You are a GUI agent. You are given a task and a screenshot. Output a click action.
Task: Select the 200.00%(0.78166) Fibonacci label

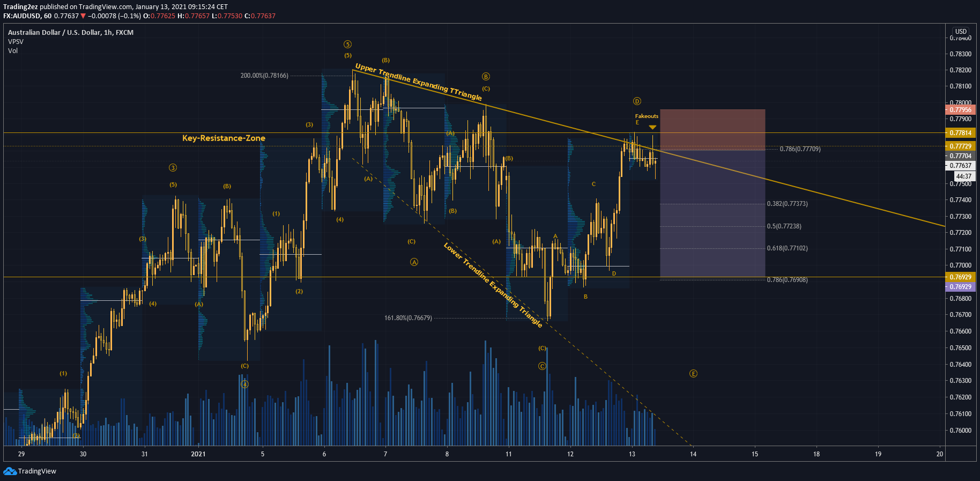tap(264, 76)
